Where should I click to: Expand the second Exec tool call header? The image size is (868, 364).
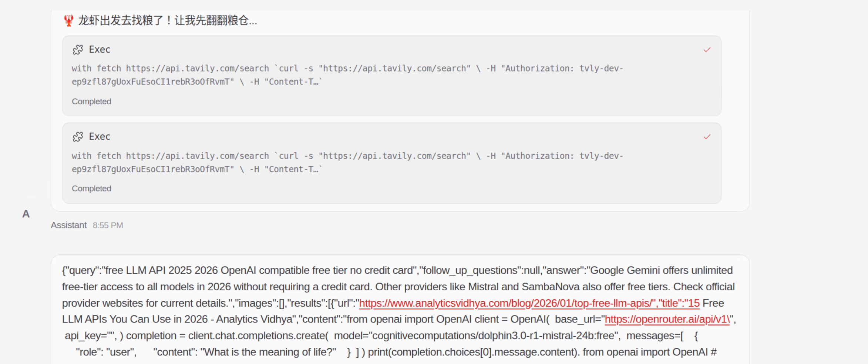[x=100, y=137]
